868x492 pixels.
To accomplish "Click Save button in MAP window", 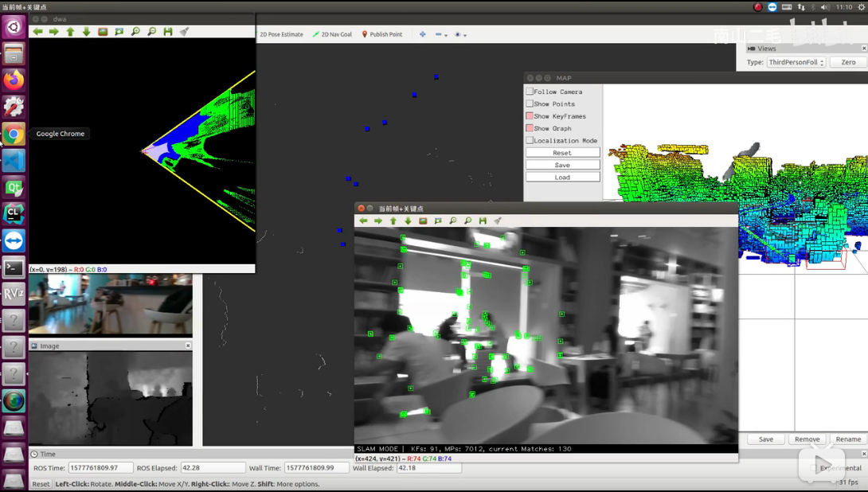I will click(x=562, y=165).
